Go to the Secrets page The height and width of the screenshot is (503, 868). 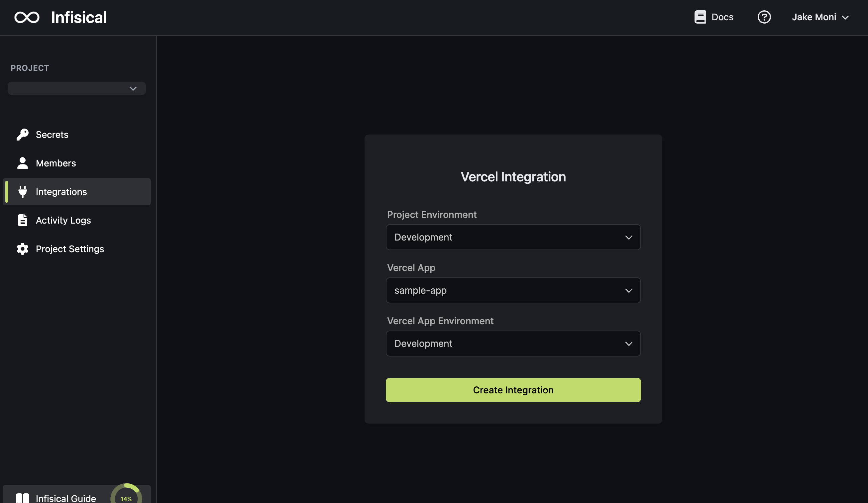[x=76, y=135]
